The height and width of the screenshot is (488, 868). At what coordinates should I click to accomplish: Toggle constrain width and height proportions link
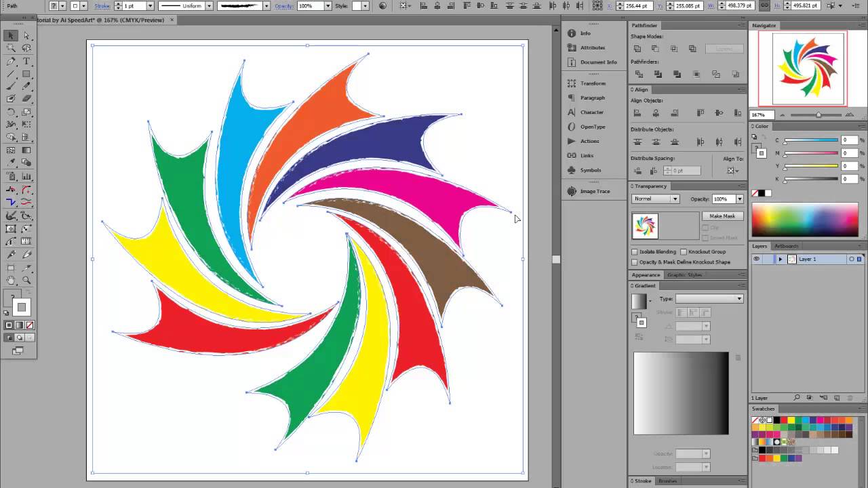pos(765,5)
